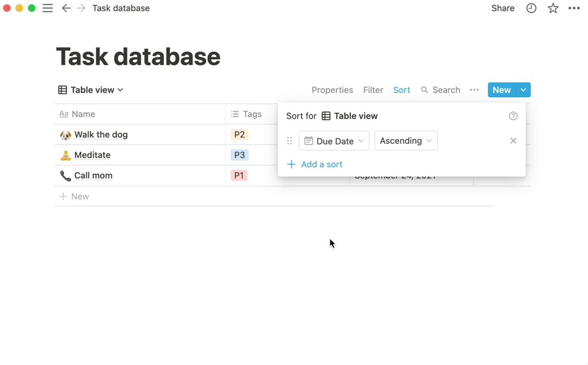Viewport: 588px width, 365px height.
Task: Change the Ascending sort order dropdown
Action: (406, 141)
